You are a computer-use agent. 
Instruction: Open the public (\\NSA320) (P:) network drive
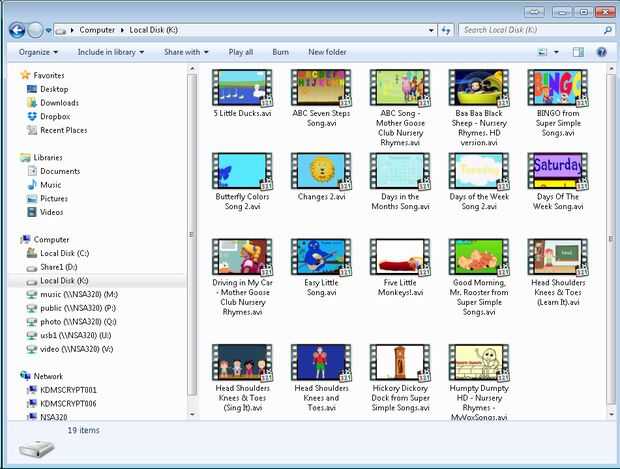coord(71,308)
